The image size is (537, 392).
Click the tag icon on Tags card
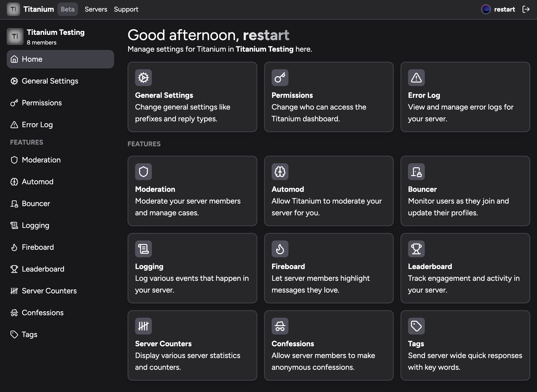click(416, 326)
